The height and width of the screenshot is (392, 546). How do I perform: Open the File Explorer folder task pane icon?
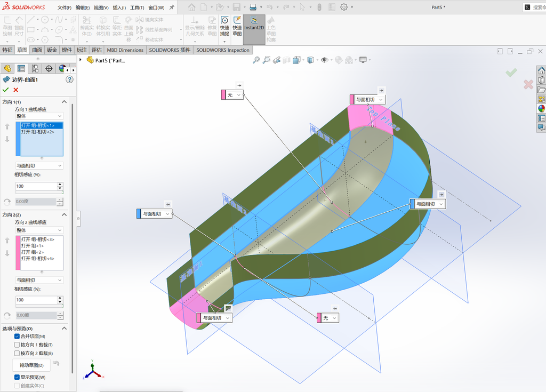541,90
